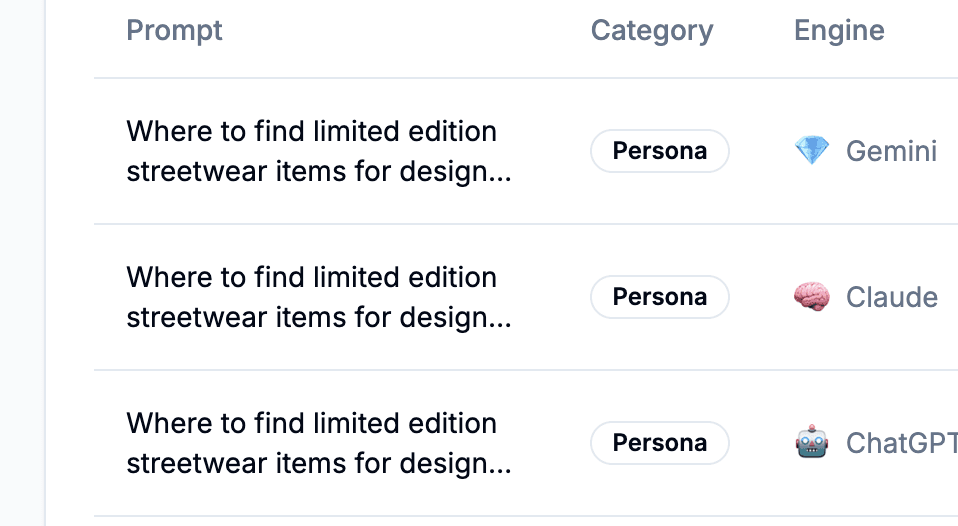Select the Claude engine label
Screen dimensions: 958x526
(891, 297)
